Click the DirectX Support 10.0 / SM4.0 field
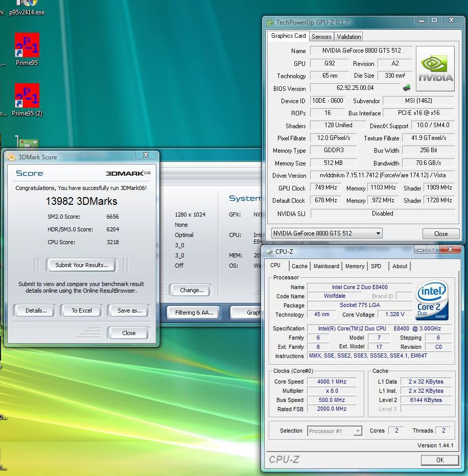This screenshot has height=476, width=468. [433, 125]
